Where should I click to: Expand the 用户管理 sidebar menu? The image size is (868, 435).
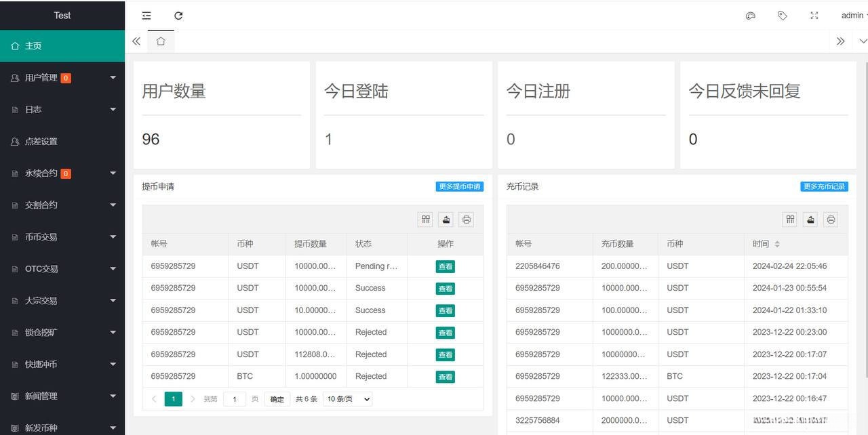[x=62, y=78]
